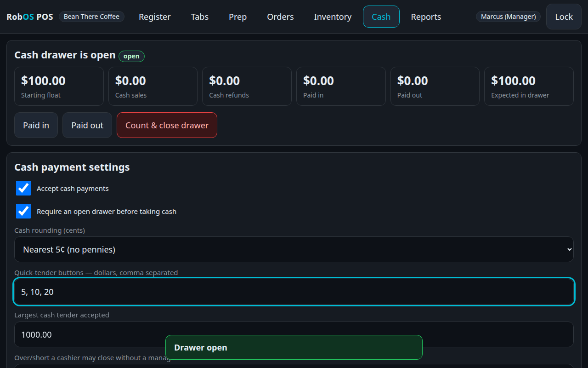Click the Lock button
Screen dimensions: 588x368
click(x=564, y=17)
